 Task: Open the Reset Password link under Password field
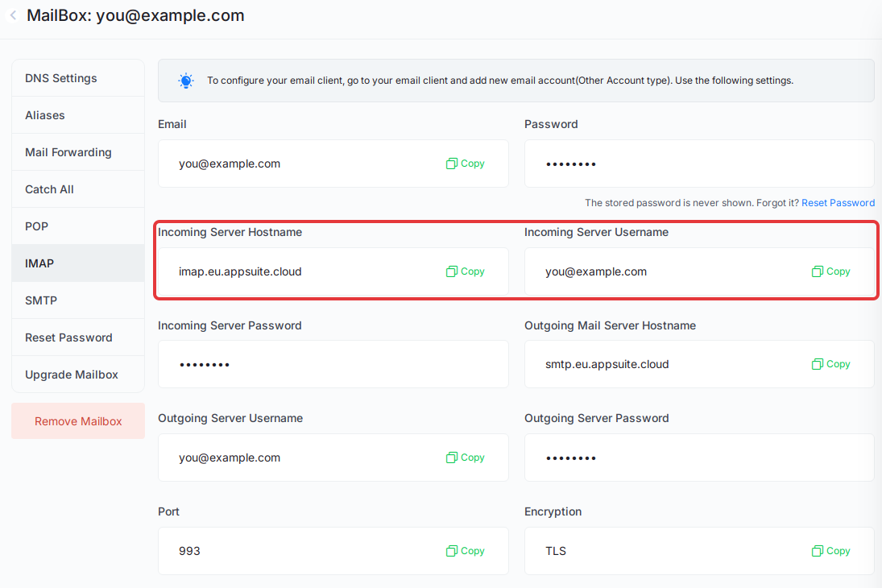[838, 203]
